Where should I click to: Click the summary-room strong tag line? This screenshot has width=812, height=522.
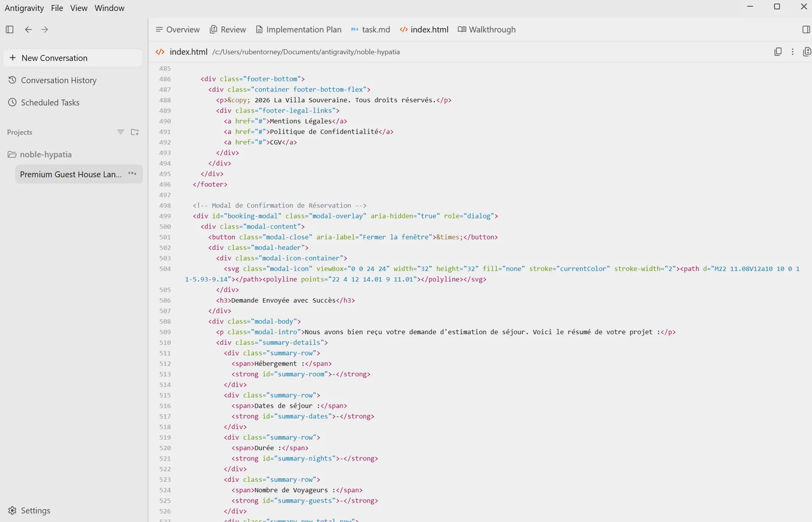pos(301,374)
